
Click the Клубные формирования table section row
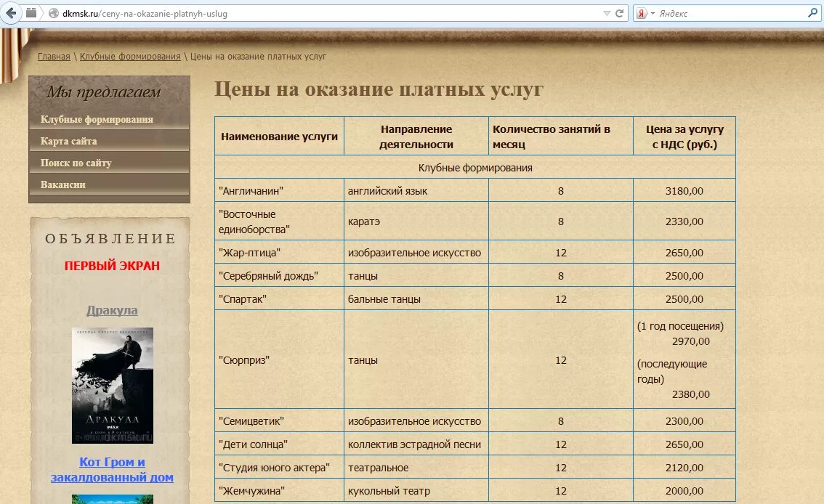475,168
